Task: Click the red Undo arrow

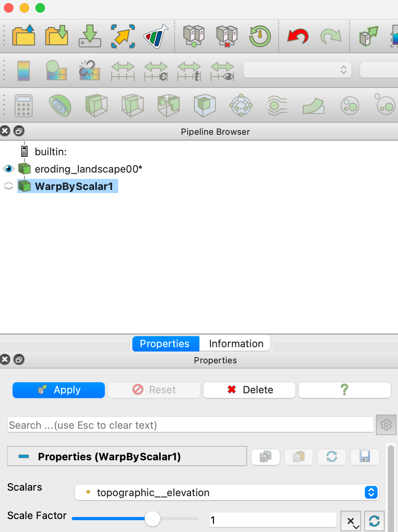Action: point(298,36)
